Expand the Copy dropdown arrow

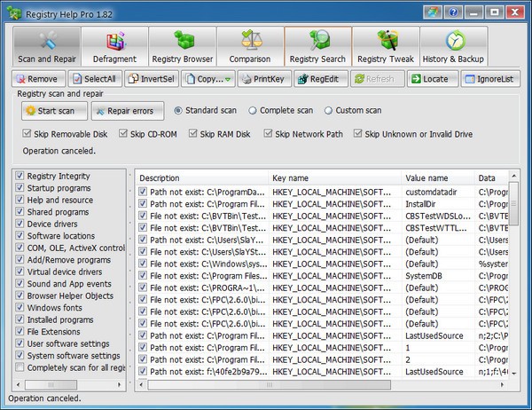(228, 80)
